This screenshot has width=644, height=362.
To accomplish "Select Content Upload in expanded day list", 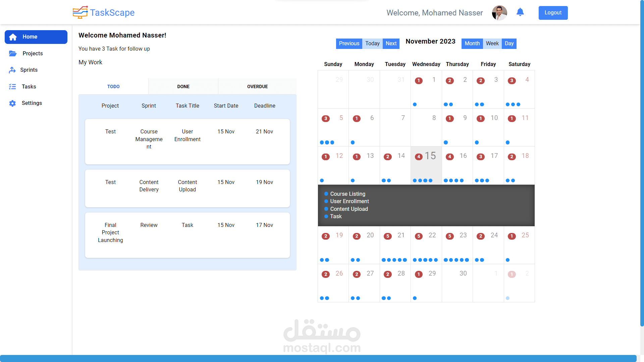I will [349, 209].
